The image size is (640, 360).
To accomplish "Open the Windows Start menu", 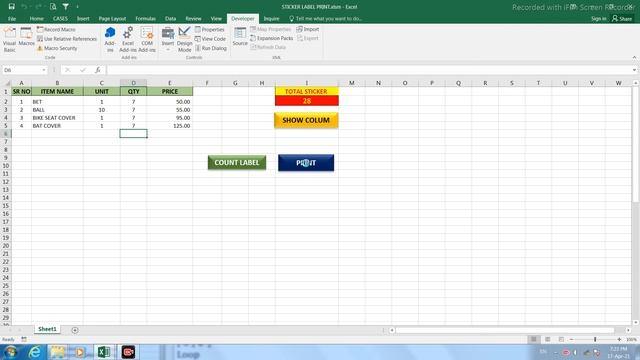I will coord(10,352).
